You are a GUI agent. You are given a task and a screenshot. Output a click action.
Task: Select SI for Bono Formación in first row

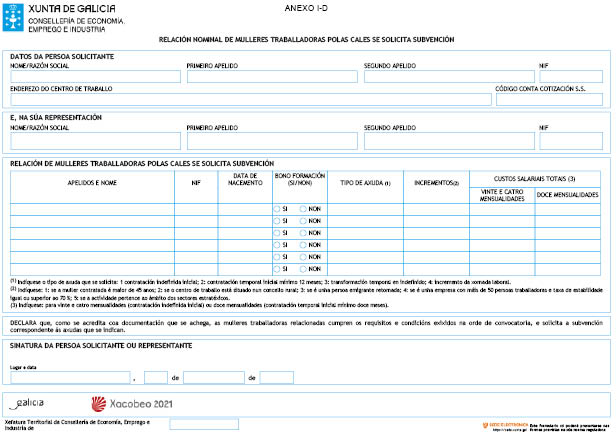point(277,208)
